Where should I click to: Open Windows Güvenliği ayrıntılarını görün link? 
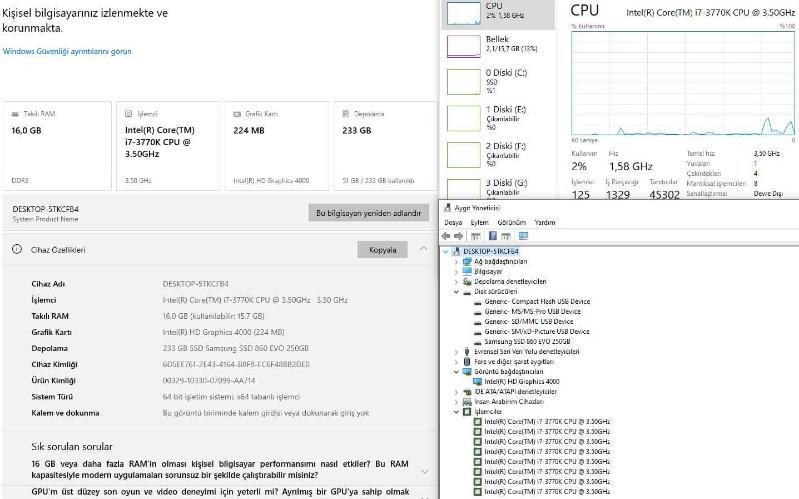pyautogui.click(x=67, y=51)
